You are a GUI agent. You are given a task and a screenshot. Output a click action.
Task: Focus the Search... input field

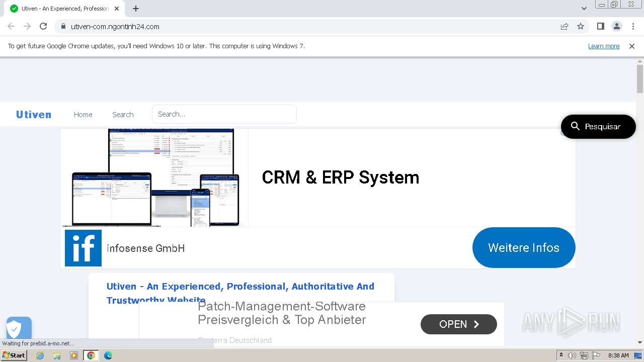pyautogui.click(x=224, y=114)
